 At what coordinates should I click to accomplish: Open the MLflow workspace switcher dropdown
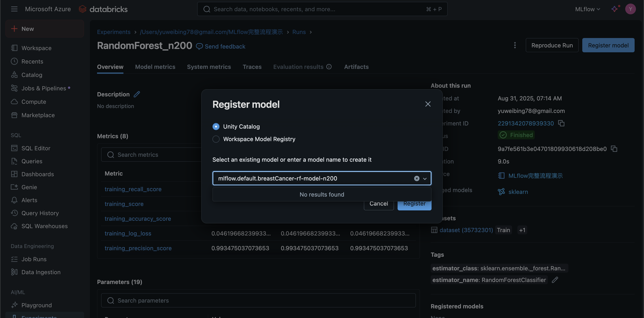(587, 9)
